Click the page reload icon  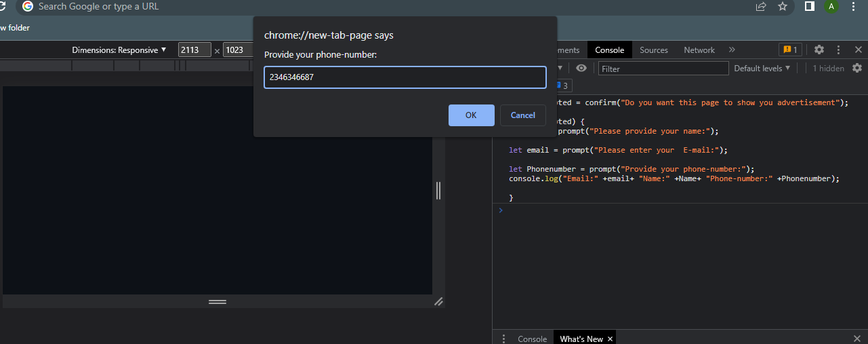(x=3, y=6)
